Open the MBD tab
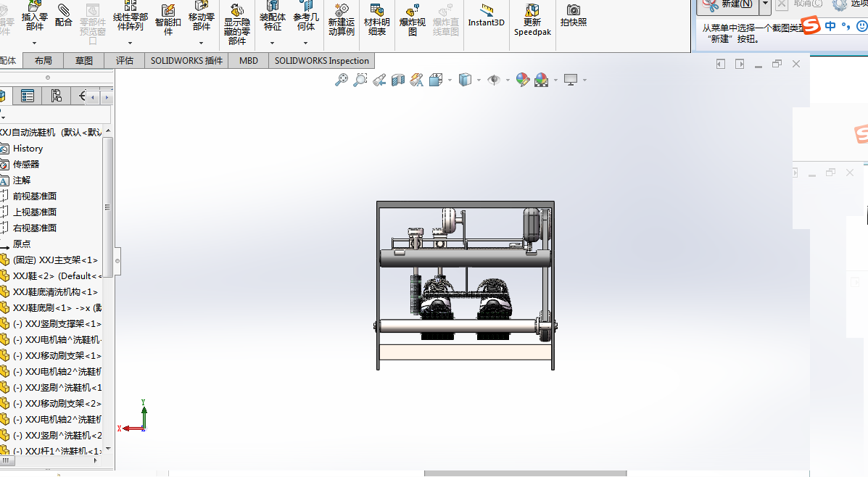 coord(249,61)
